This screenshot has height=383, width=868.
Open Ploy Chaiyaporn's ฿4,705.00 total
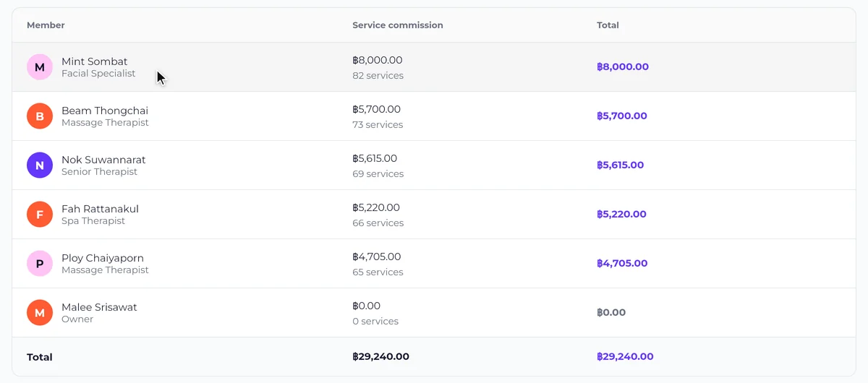[622, 263]
